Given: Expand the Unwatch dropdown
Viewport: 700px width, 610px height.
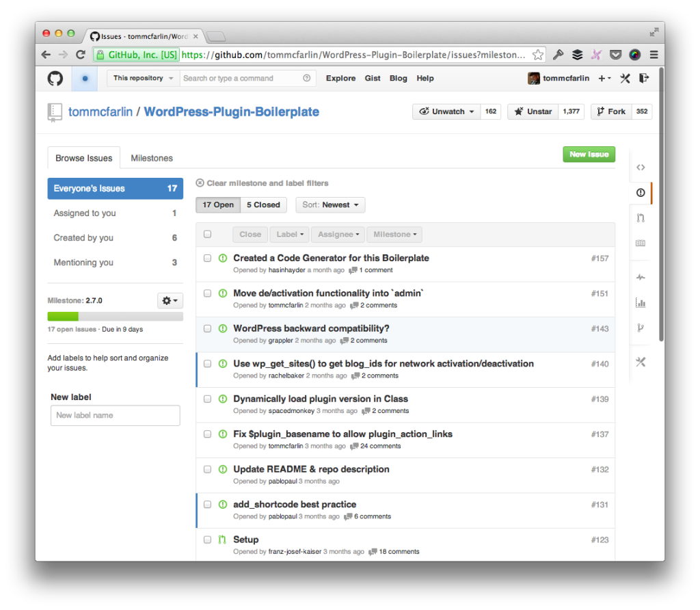Looking at the screenshot, I should point(446,111).
